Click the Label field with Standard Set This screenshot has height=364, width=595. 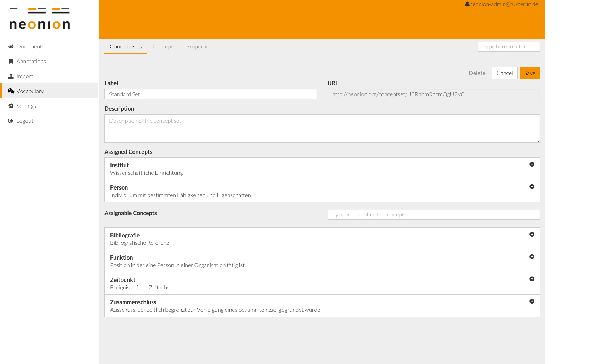pyautogui.click(x=211, y=94)
